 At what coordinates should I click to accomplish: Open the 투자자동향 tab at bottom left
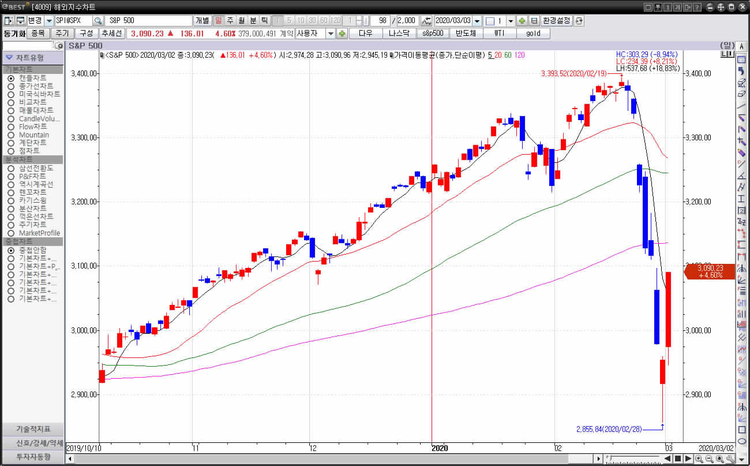(33, 457)
